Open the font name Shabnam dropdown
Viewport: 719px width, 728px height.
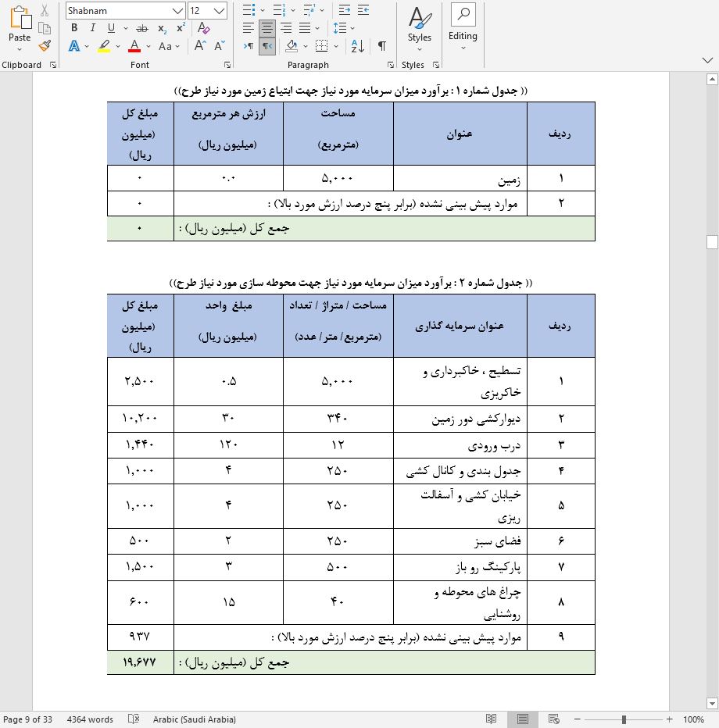coord(178,11)
